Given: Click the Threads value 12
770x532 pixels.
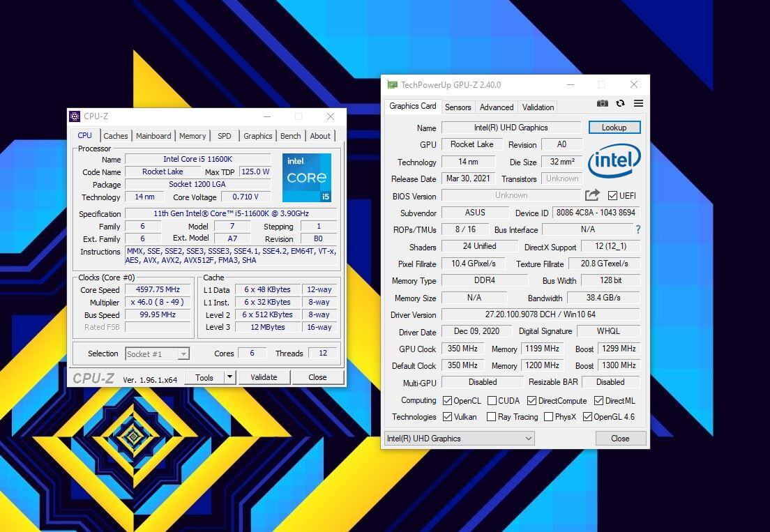Looking at the screenshot, I should 323,353.
